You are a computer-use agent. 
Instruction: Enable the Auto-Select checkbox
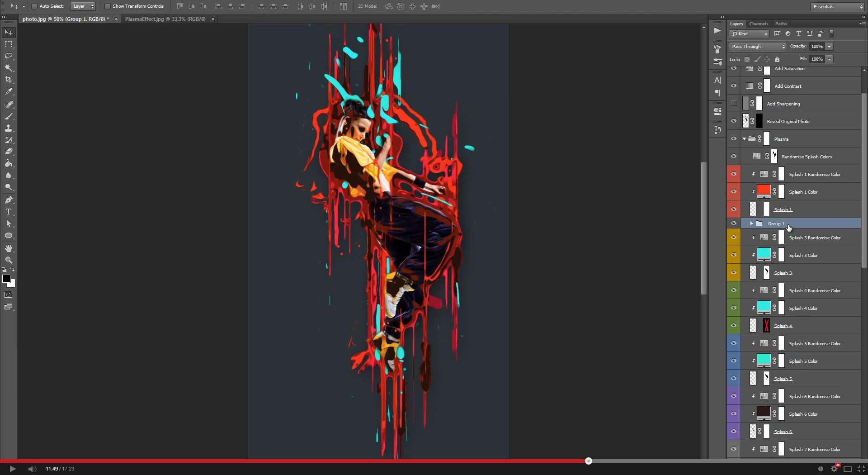tap(34, 6)
